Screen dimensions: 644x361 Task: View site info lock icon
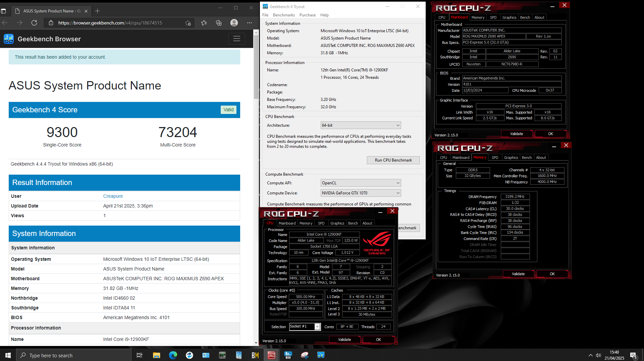pyautogui.click(x=51, y=23)
